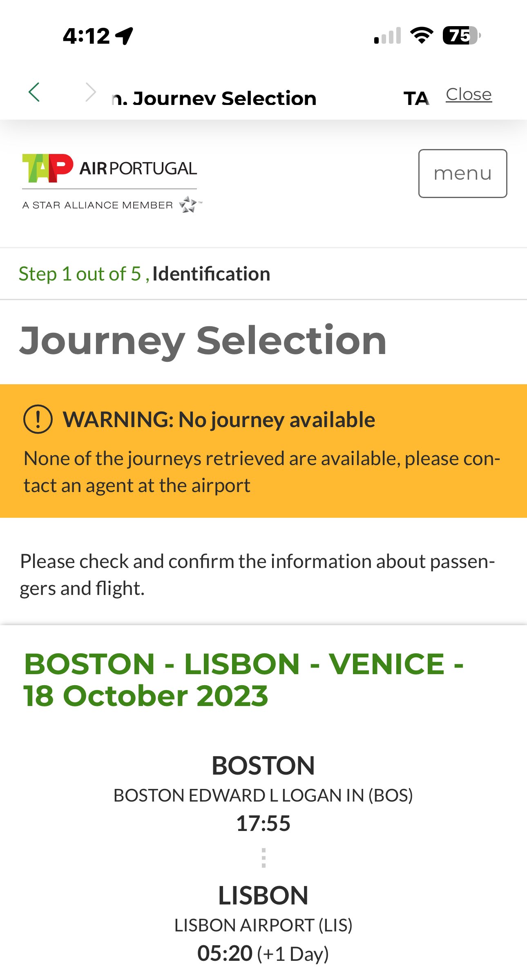Select the Boston - Lisbon - Venice journey title

coord(244,679)
